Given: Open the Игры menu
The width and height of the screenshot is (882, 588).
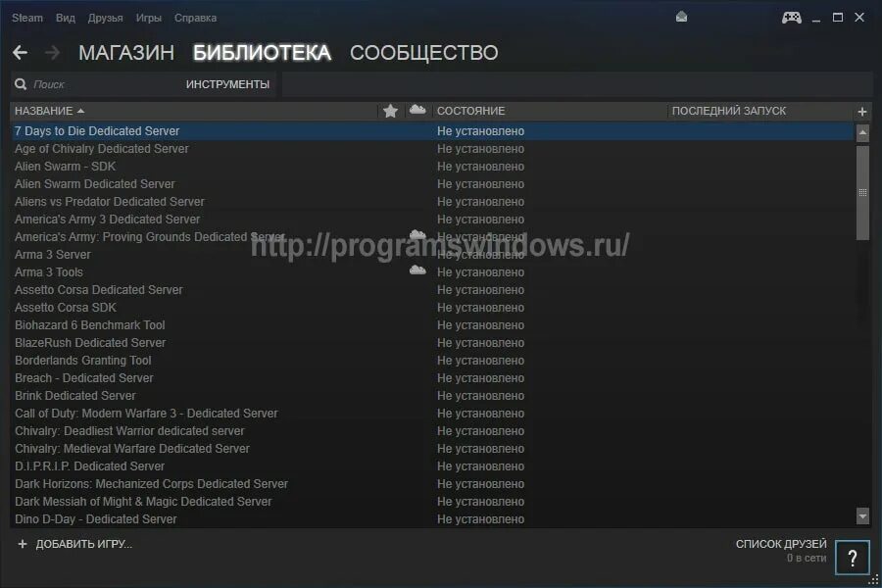Looking at the screenshot, I should point(149,18).
